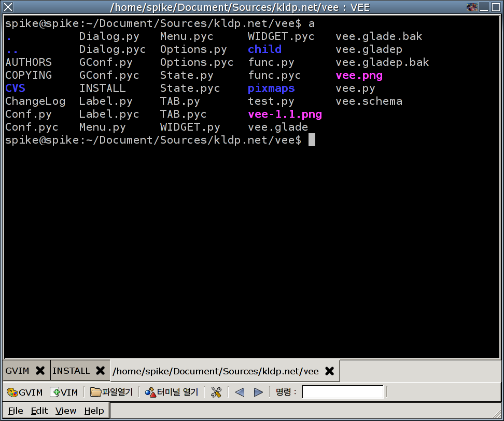Open preferences via wrench and screwdriver icon
Viewport: 504px width, 421px height.
coord(216,392)
